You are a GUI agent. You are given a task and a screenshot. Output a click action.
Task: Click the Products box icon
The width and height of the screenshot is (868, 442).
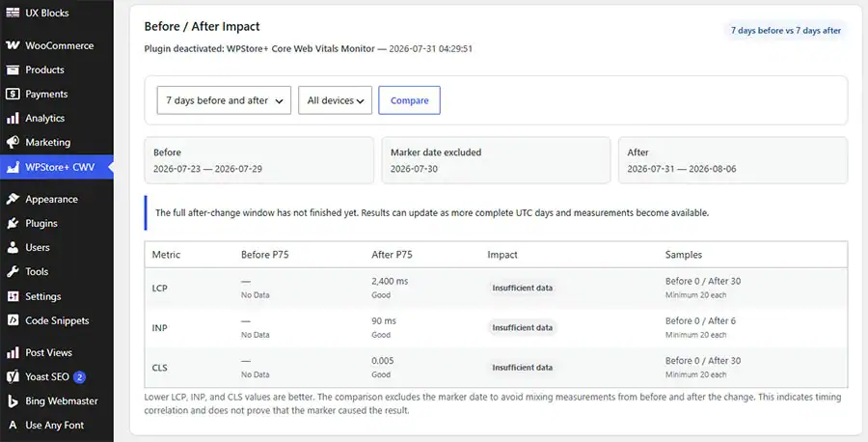tap(13, 69)
